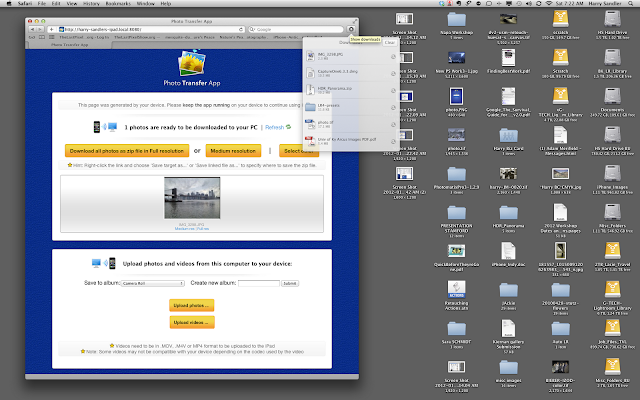Open the Bookmarks menu
The image size is (640, 400).
[118, 3]
